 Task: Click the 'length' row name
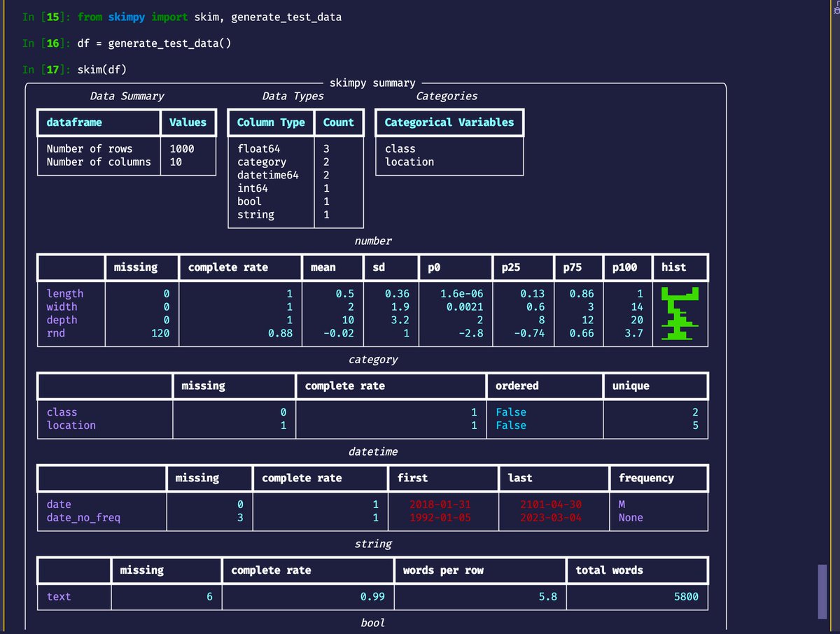coord(65,293)
